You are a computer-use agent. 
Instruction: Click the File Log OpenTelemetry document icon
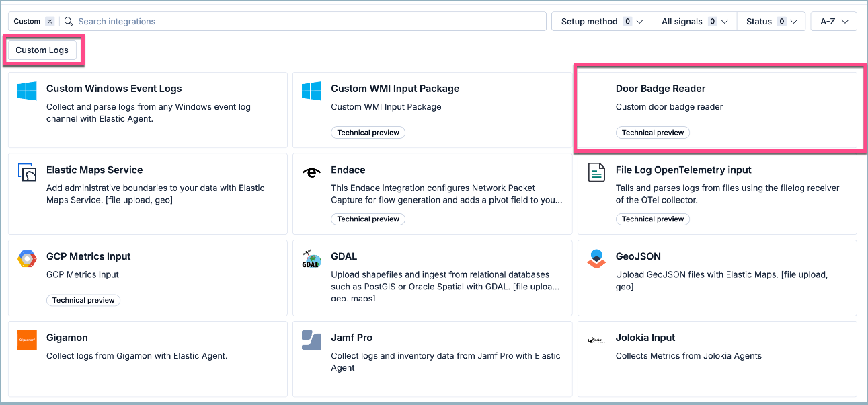[x=596, y=173]
